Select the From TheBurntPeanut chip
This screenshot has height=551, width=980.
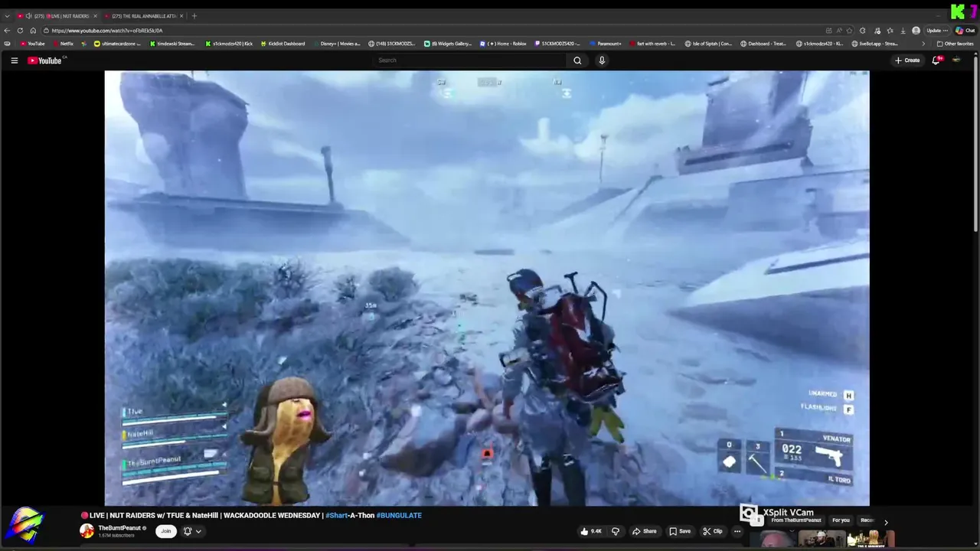(x=796, y=520)
